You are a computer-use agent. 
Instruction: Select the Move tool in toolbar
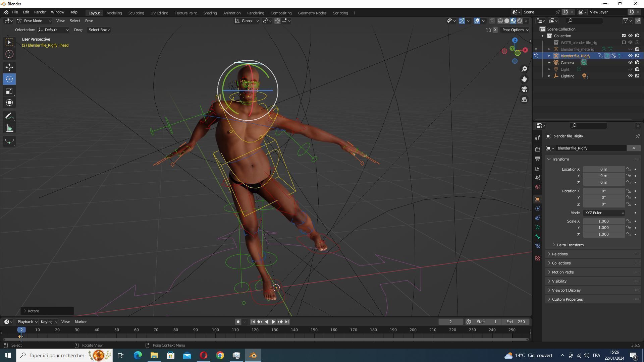[x=9, y=67]
